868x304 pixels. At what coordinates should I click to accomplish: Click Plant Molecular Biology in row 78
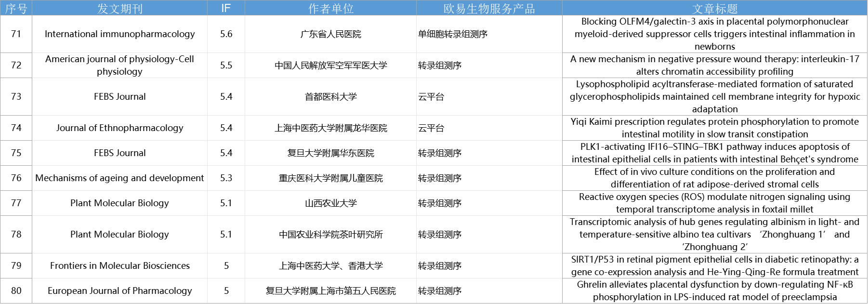click(x=119, y=235)
